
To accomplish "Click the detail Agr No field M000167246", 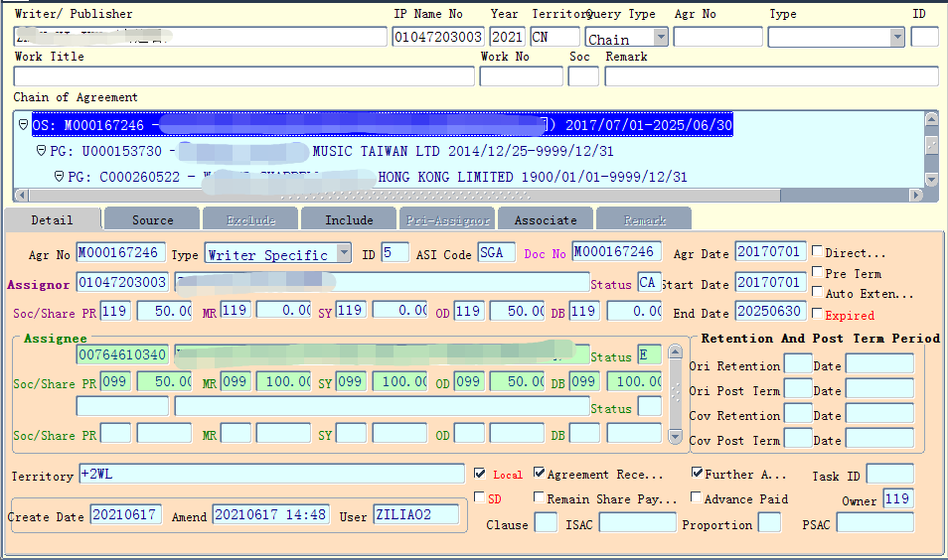I will click(121, 252).
